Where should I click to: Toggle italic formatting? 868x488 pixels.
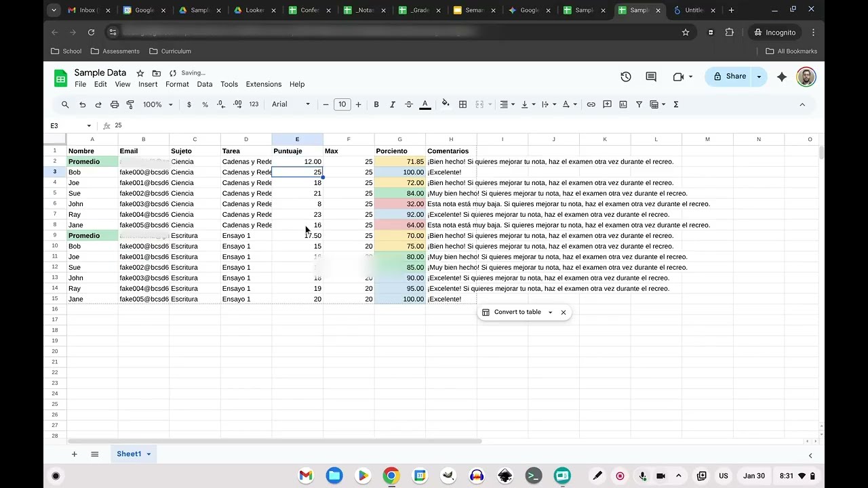point(393,104)
